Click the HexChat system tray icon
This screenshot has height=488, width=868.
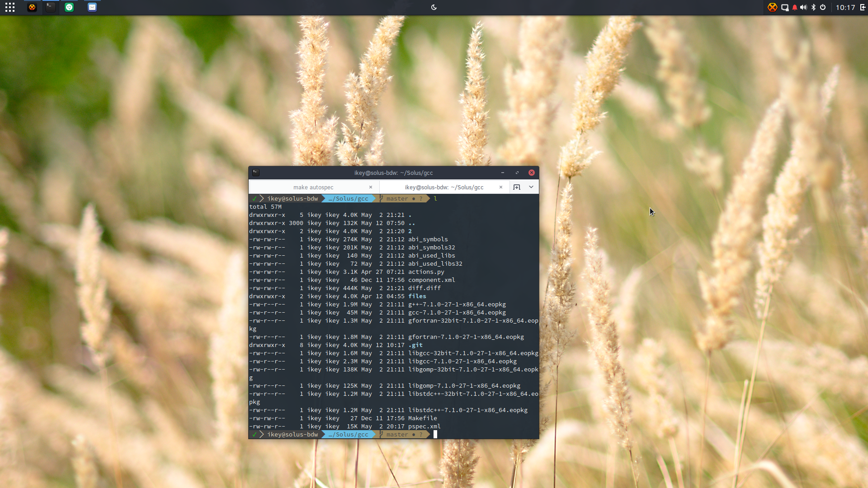[772, 7]
